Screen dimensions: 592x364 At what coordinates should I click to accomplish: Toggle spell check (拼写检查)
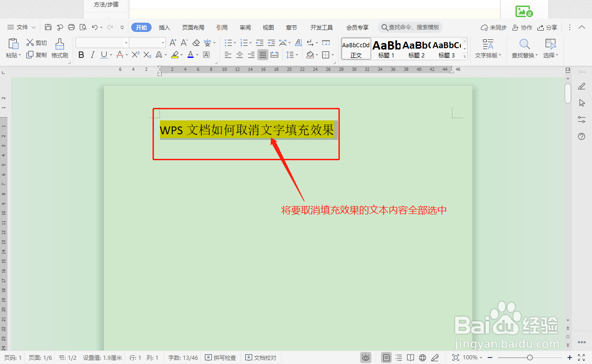pyautogui.click(x=220, y=358)
